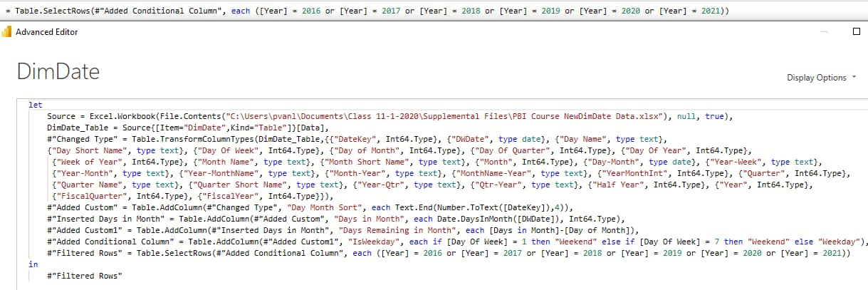Click the DimDate query title heading

[58, 71]
